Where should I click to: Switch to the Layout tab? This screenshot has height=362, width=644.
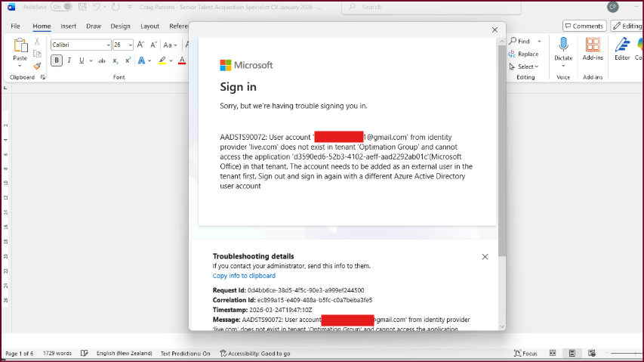pyautogui.click(x=150, y=26)
